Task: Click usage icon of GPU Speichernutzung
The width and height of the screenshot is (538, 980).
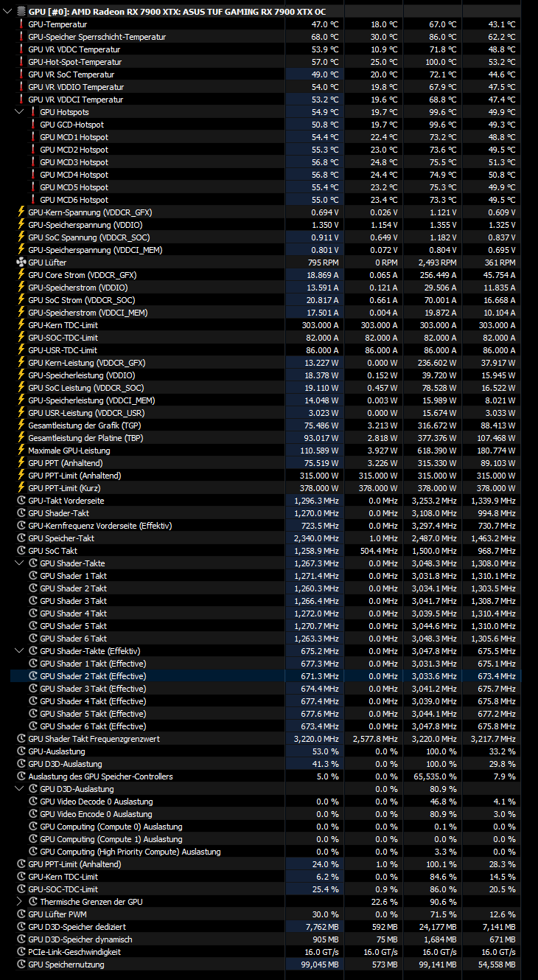Action: (x=21, y=965)
